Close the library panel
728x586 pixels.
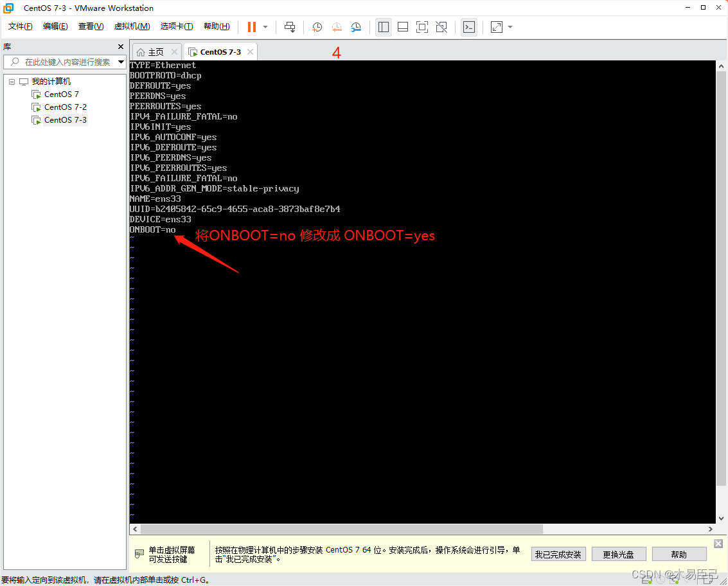coord(121,46)
